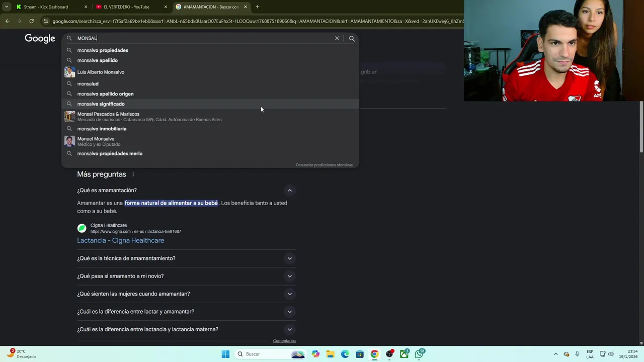
Task: Close the EL VERTEDERO YouTube tab
Action: pos(166,7)
